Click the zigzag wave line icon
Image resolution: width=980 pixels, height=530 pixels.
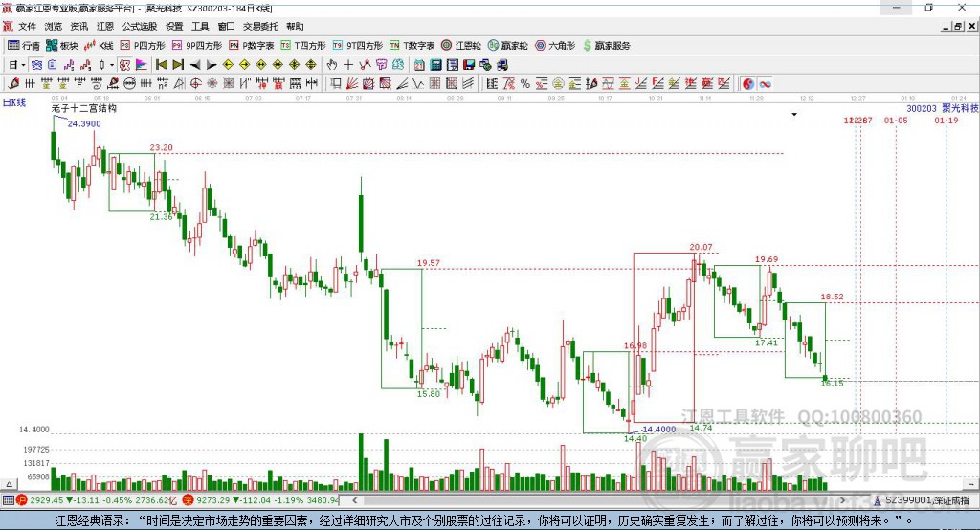pos(418,84)
